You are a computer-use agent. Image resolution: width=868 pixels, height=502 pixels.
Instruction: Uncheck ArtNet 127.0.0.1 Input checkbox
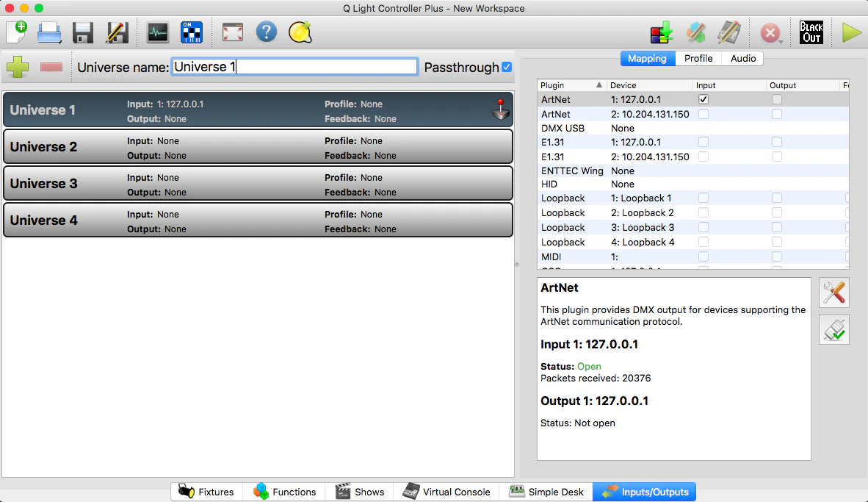[703, 100]
